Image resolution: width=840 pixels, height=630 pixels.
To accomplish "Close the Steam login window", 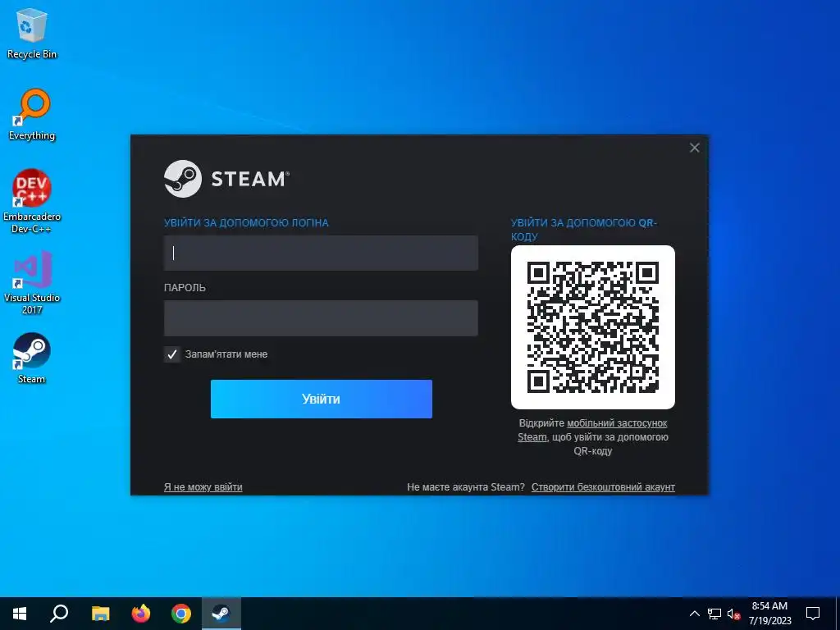I will coord(694,148).
